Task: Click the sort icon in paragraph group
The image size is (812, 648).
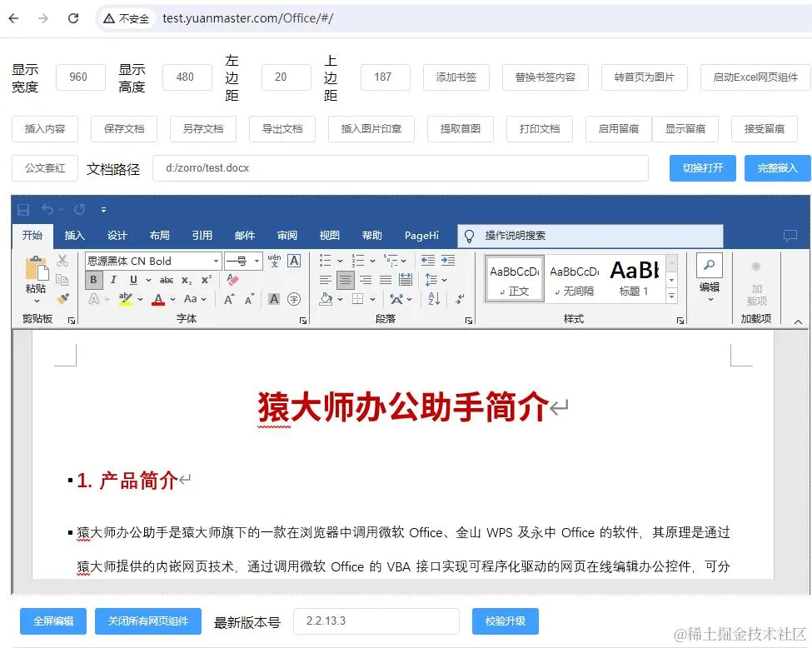Action: 434,299
